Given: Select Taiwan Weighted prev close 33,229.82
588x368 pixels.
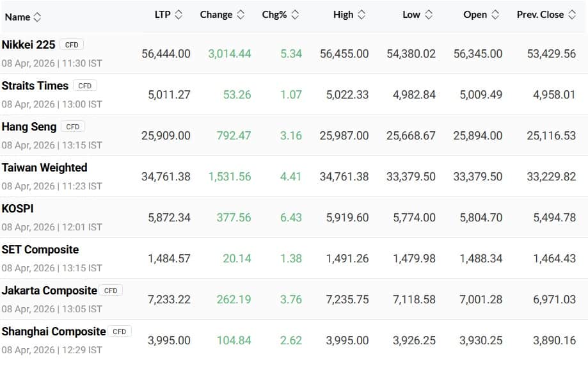Looking at the screenshot, I should coord(552,176).
